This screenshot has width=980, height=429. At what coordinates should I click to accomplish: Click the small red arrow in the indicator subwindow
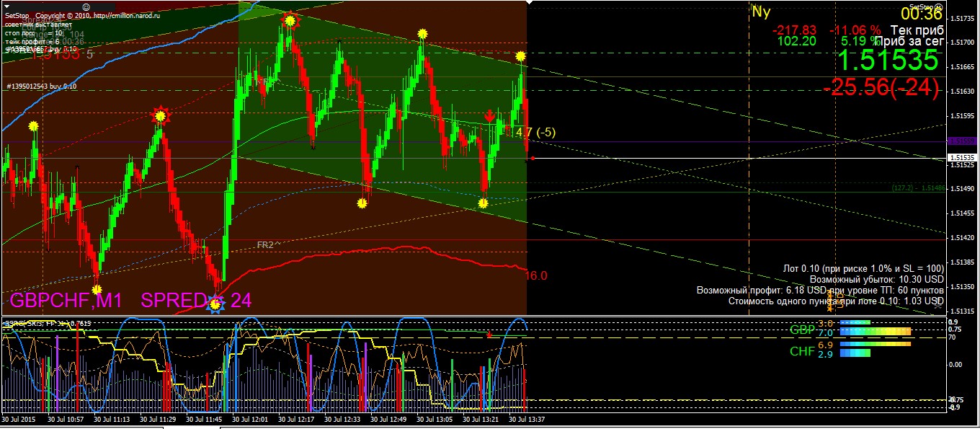point(489,335)
